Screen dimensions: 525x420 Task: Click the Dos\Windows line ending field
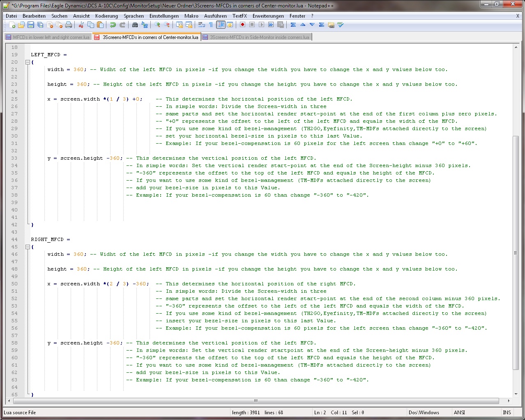pos(424,413)
